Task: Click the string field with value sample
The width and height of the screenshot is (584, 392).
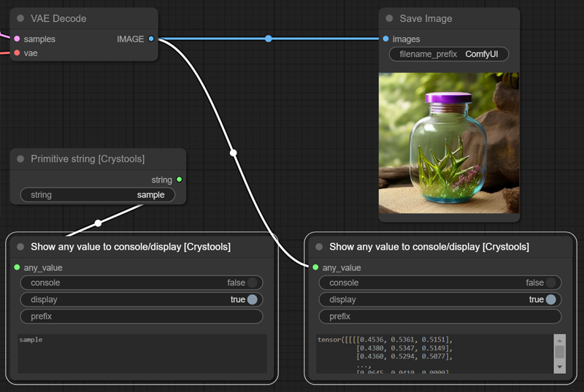Action: point(97,195)
